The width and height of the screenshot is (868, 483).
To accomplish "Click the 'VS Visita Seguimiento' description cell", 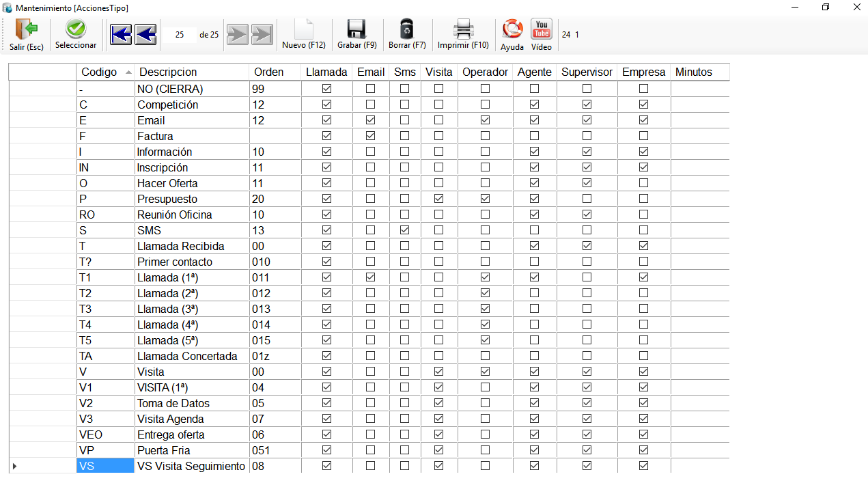I will point(192,466).
